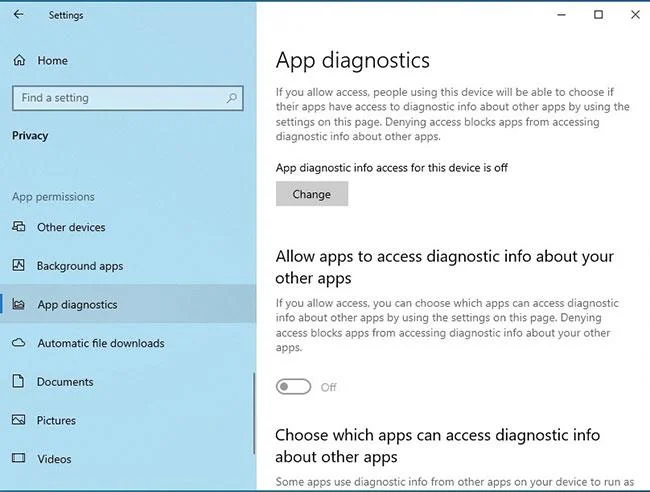Click the search magnifier icon
Screen dimensions: 650x492
click(x=232, y=98)
